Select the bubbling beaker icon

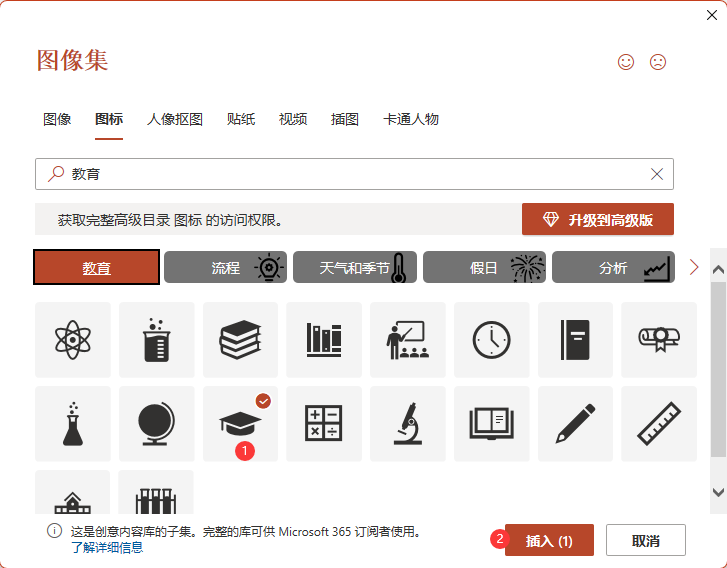point(157,340)
